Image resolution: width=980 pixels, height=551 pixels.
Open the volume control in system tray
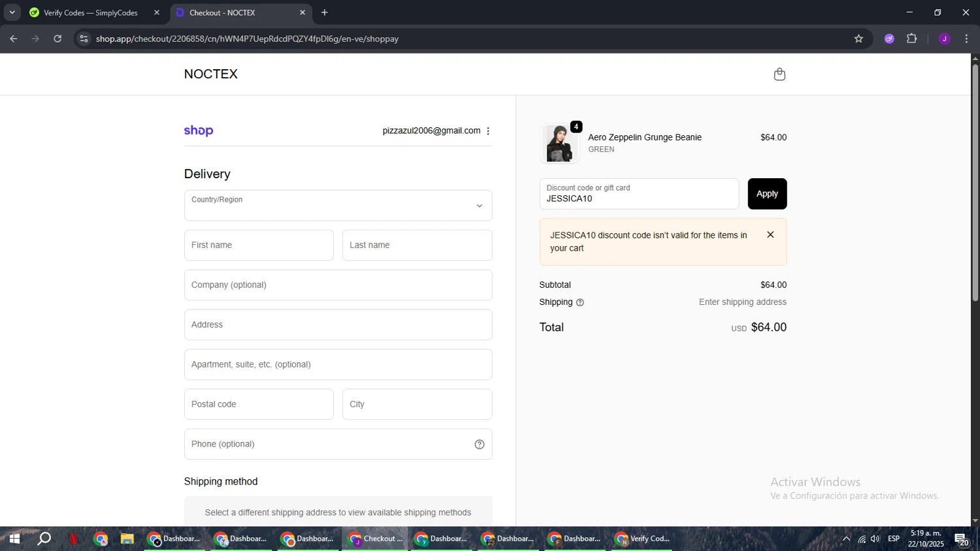[x=875, y=539]
